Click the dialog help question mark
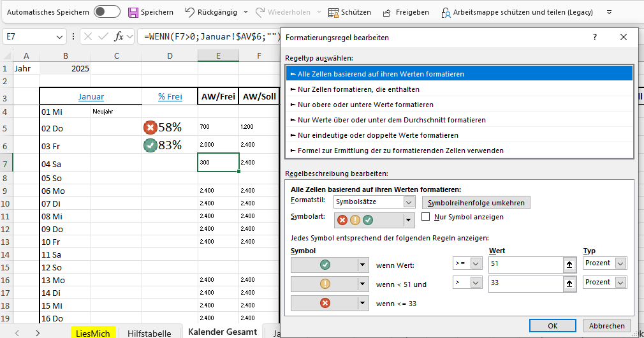Screen dimensions: 644x338 [x=595, y=38]
